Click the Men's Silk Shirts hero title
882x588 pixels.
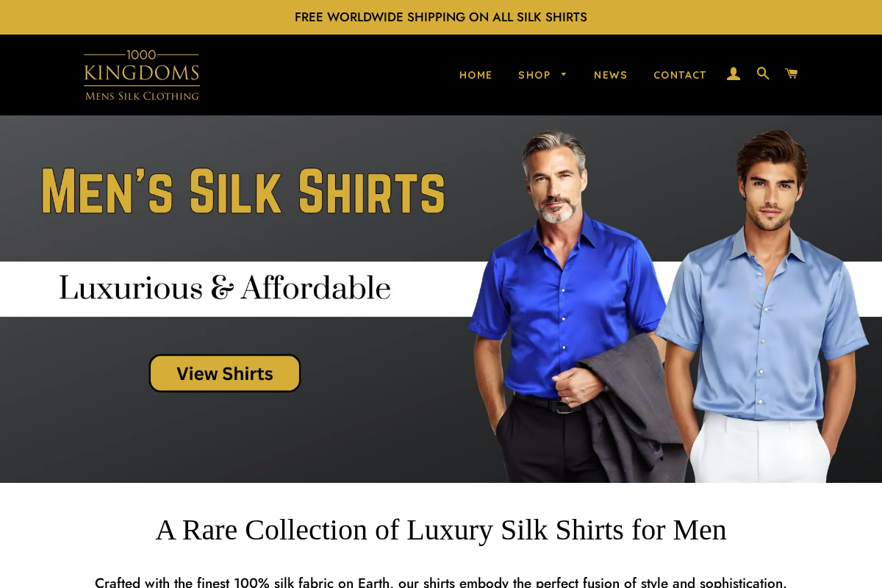(x=243, y=191)
